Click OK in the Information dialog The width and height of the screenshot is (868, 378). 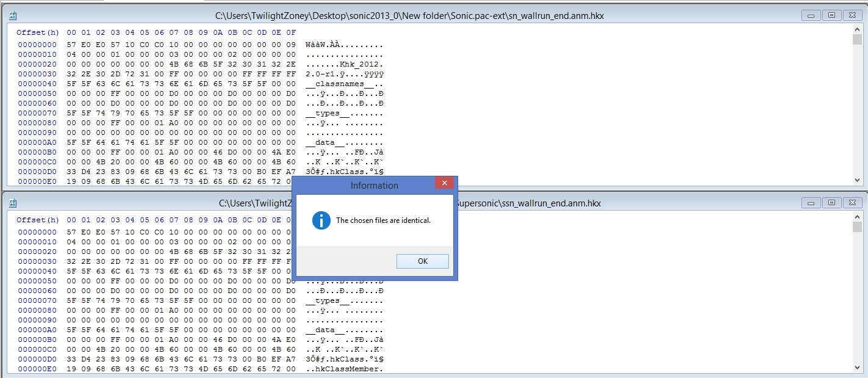(422, 261)
